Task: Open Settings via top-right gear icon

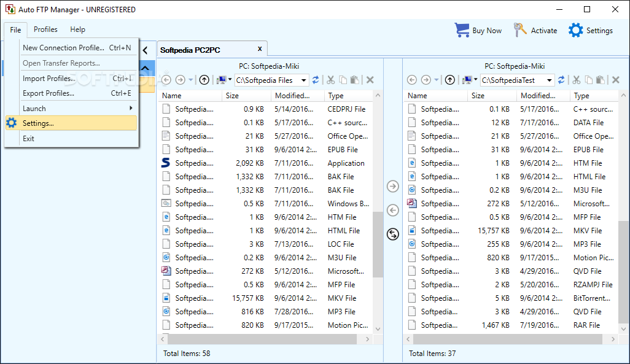Action: click(x=575, y=30)
